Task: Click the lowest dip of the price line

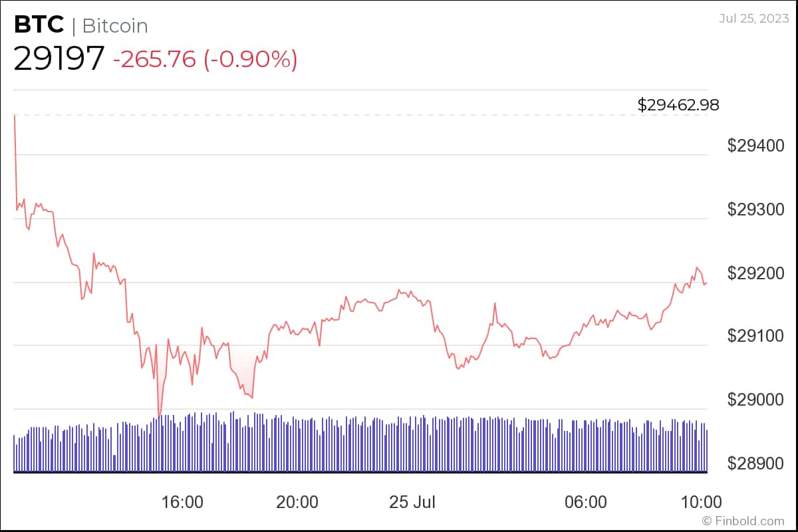Action: pyautogui.click(x=158, y=416)
